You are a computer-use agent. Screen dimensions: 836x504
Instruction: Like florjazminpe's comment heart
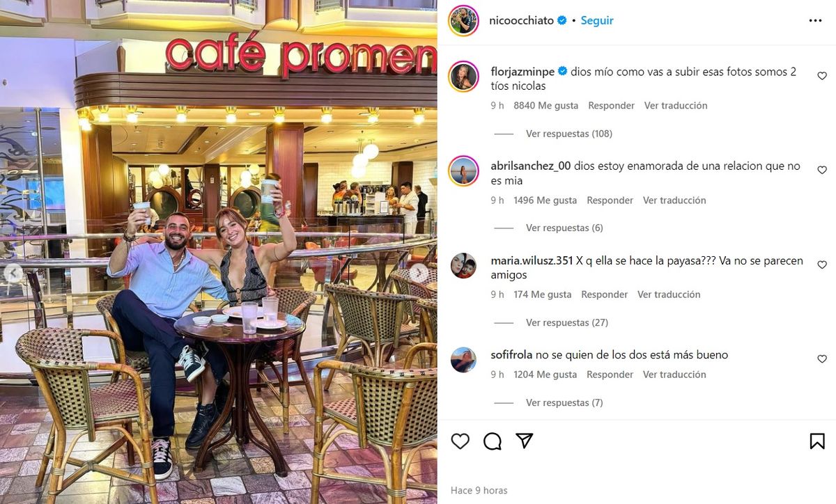[822, 76]
